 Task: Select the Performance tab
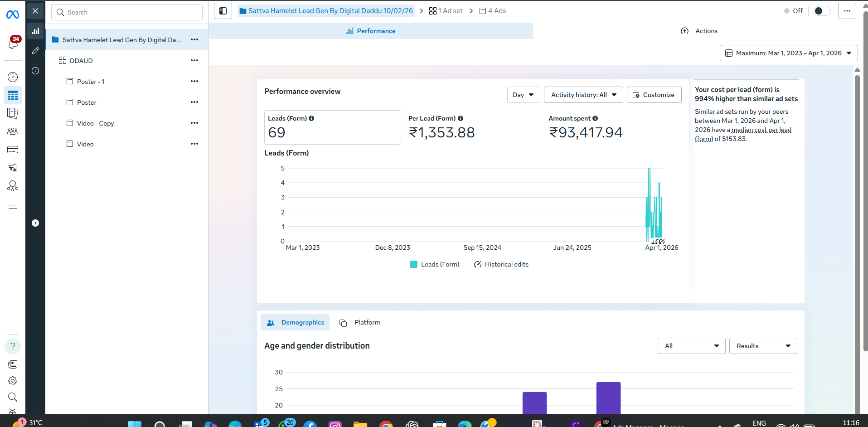tap(371, 31)
